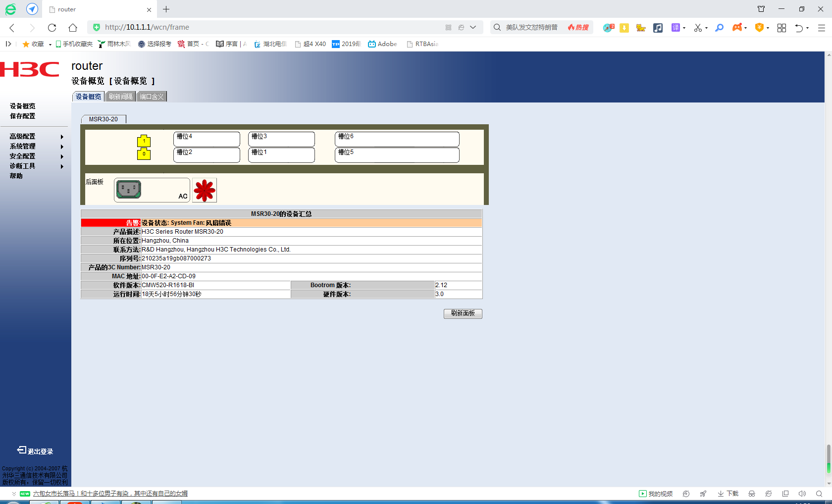Open the 手机收藏夹 bookmark

(74, 44)
